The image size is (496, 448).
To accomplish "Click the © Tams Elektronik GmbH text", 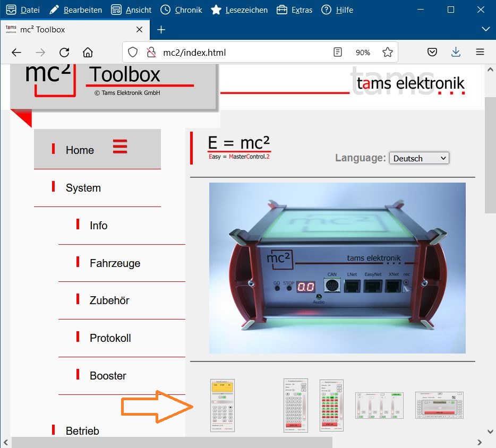I will 127,93.
